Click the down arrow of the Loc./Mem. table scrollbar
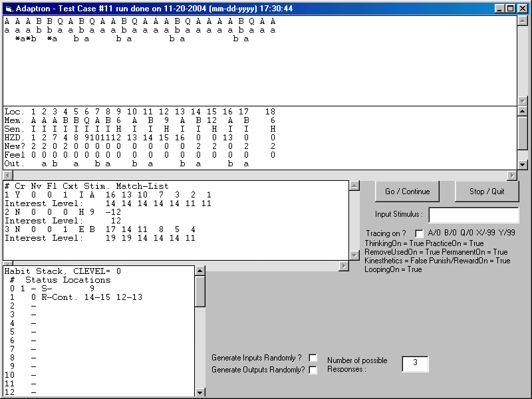Screen dimensions: 532x399 point(522,165)
